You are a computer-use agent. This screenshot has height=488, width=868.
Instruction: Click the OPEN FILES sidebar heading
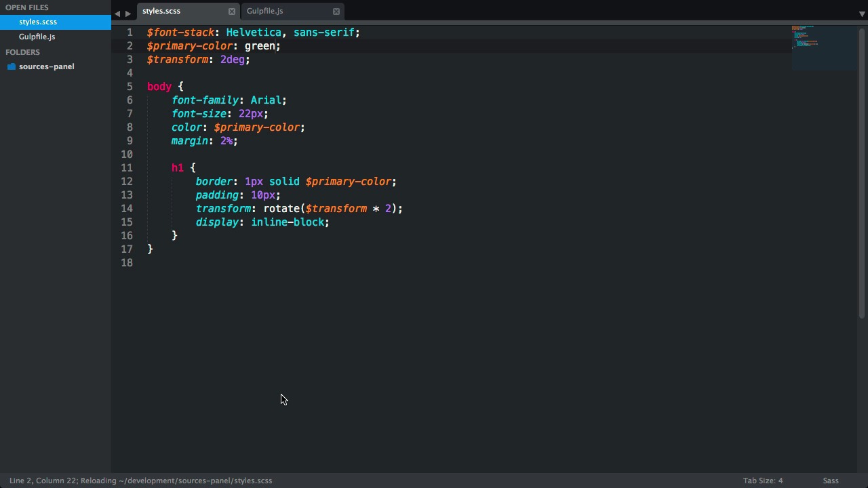tap(27, 7)
